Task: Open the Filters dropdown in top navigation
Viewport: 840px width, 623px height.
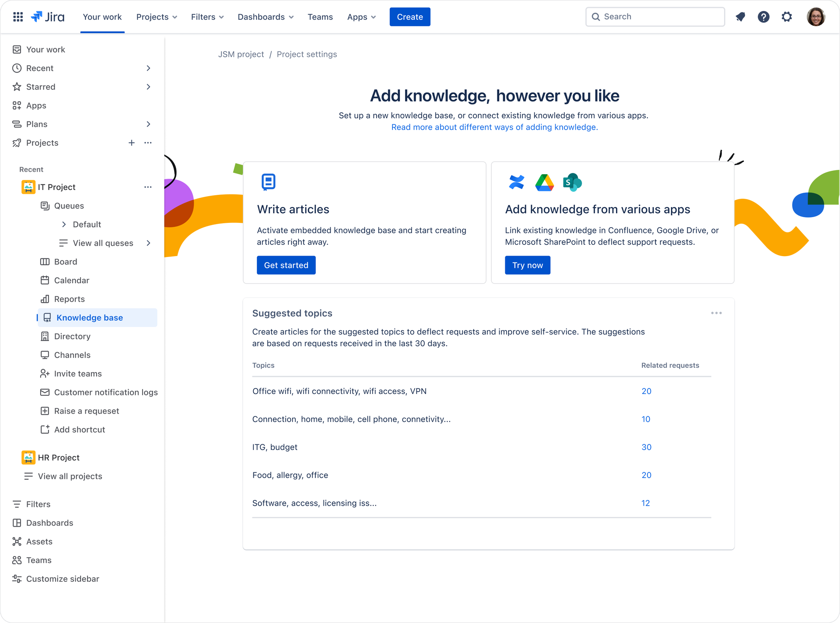Action: pos(207,17)
